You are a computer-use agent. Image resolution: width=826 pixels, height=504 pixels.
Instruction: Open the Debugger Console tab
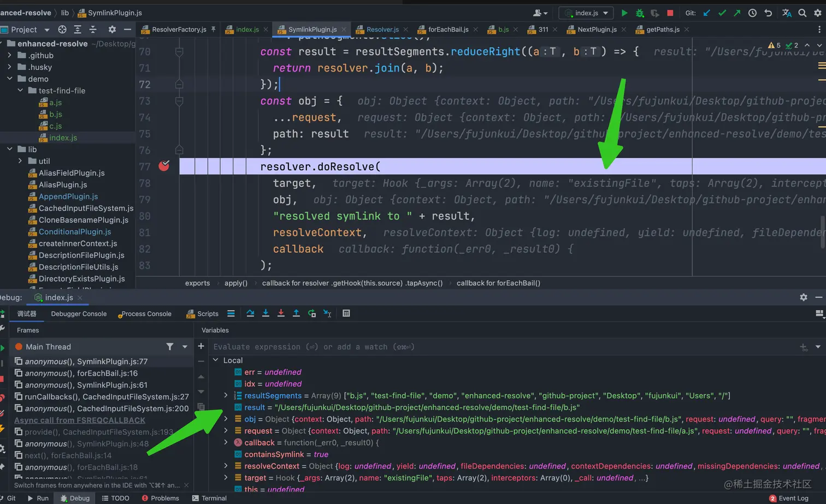[79, 314]
